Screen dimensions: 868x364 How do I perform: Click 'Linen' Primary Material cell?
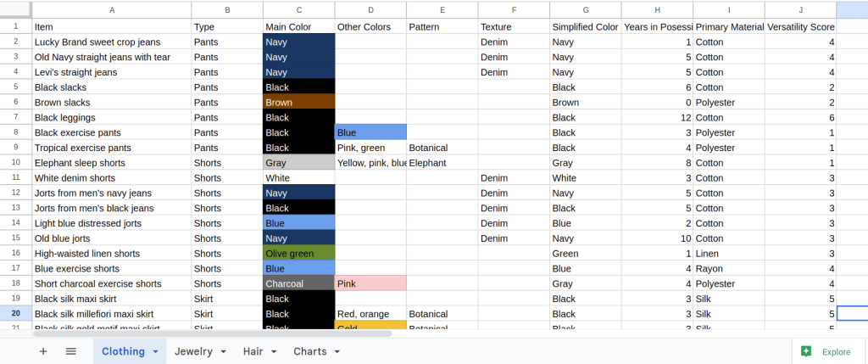click(x=728, y=253)
